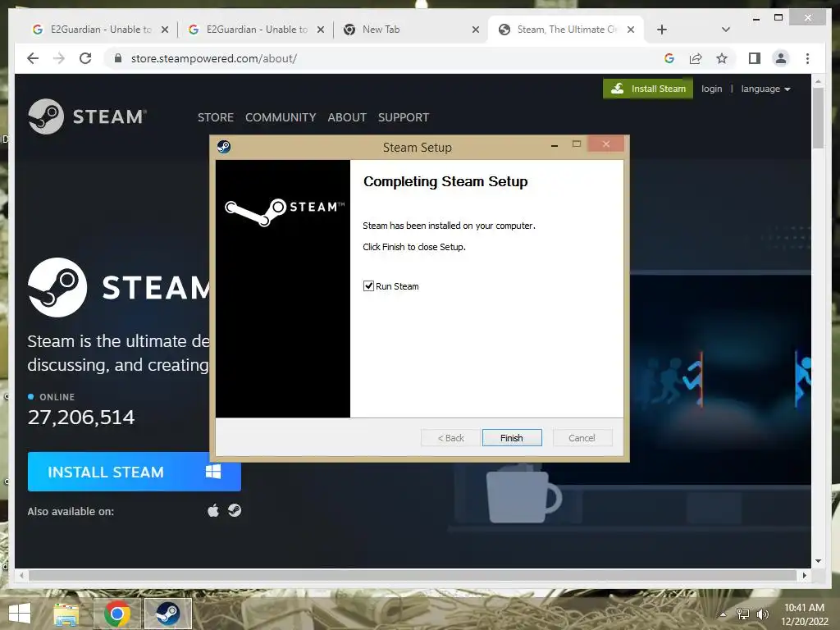Screen dimensions: 840x630
Task: Bookmark this page with star icon
Action: (722, 58)
